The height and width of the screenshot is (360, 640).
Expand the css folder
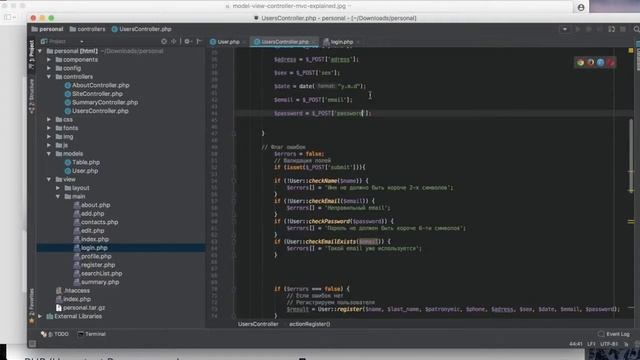tap(49, 120)
